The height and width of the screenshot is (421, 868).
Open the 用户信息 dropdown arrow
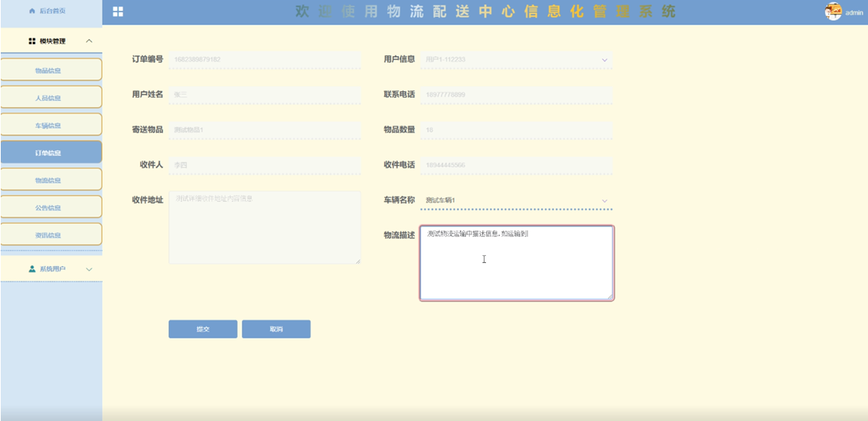(x=604, y=59)
